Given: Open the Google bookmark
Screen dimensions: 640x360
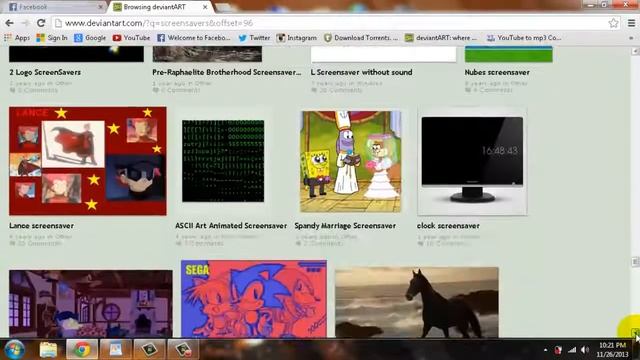Looking at the screenshot, I should coord(90,38).
